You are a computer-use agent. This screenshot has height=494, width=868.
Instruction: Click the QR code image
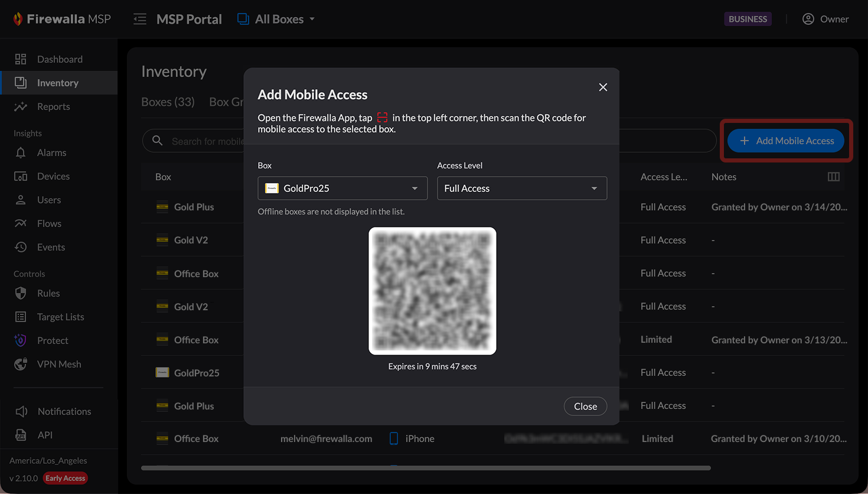[432, 291]
